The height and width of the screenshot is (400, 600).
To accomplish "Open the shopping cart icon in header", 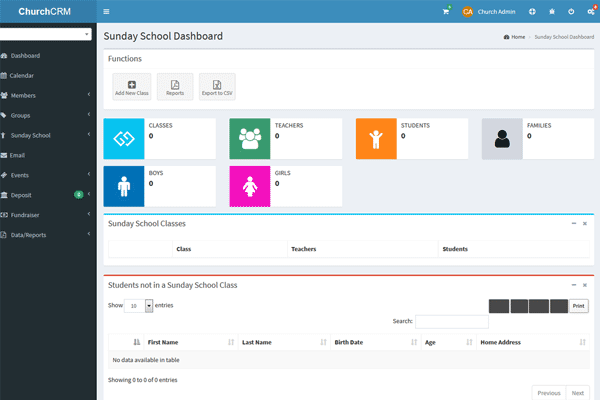I will [446, 11].
